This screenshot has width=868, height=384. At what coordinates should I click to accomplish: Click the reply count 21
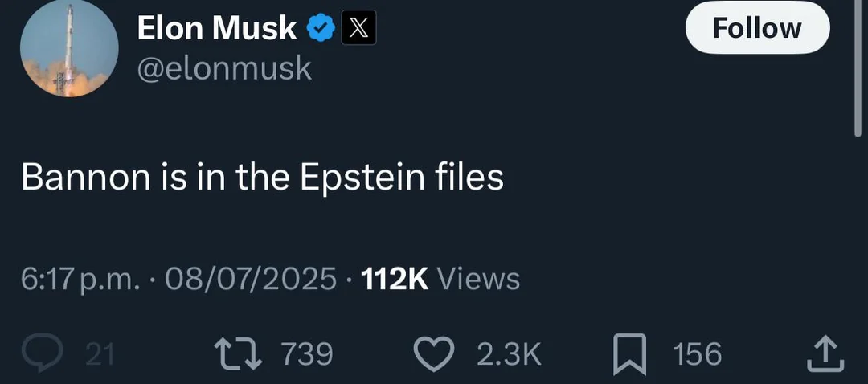(x=99, y=354)
